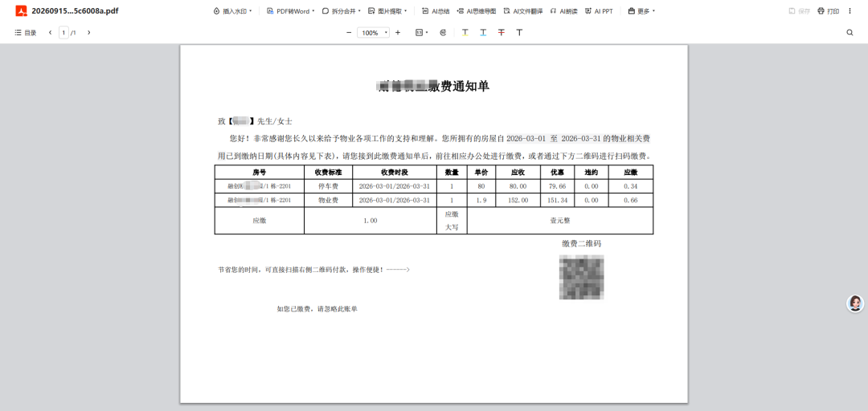The image size is (868, 411).
Task: Select the blue underline text tool
Action: tap(483, 33)
